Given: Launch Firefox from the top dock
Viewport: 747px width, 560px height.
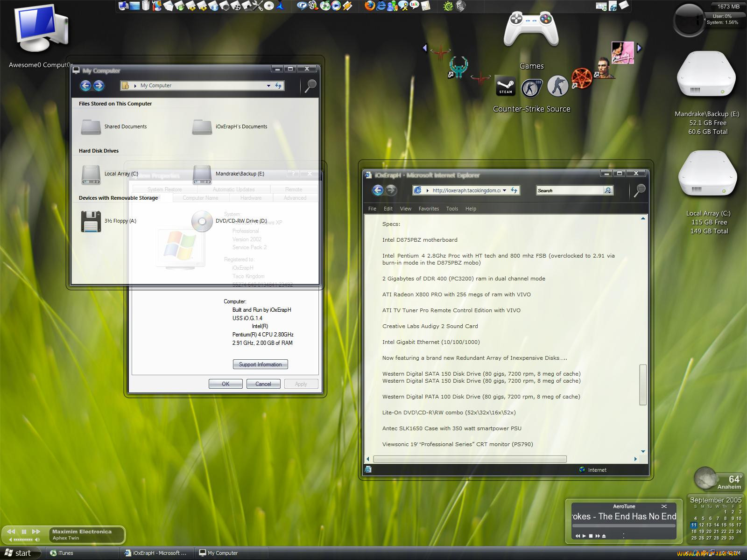Looking at the screenshot, I should 370,6.
